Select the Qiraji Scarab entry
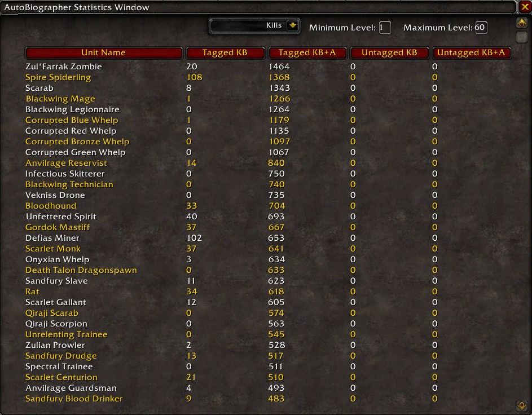 pyautogui.click(x=51, y=313)
